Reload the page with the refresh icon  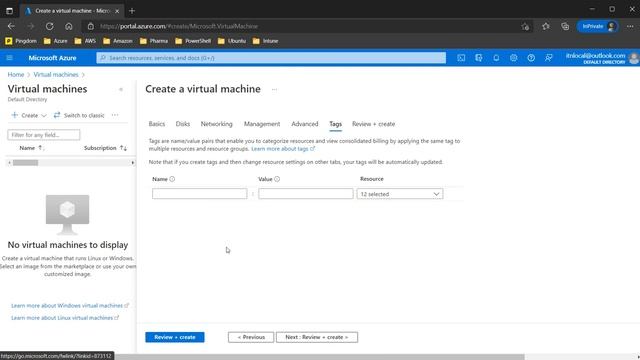[x=49, y=26]
